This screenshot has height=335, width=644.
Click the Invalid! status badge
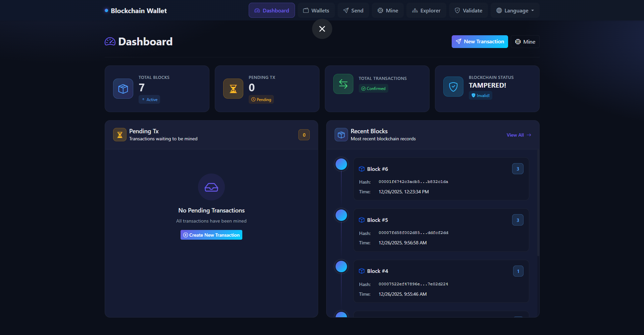[480, 95]
